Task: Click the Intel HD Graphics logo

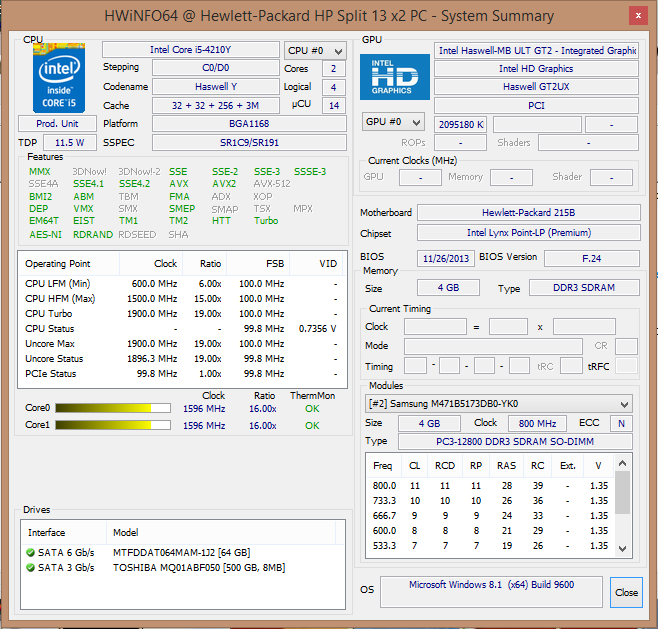Action: click(395, 77)
